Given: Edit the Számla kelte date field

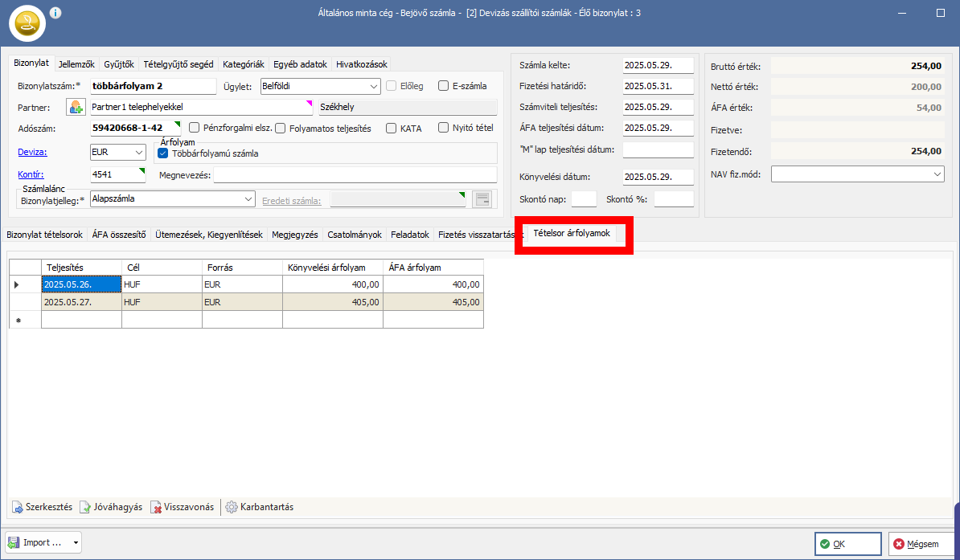Looking at the screenshot, I should pyautogui.click(x=658, y=66).
